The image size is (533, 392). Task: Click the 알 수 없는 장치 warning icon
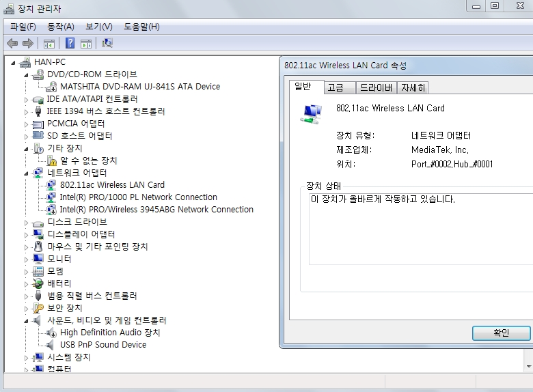[51, 160]
